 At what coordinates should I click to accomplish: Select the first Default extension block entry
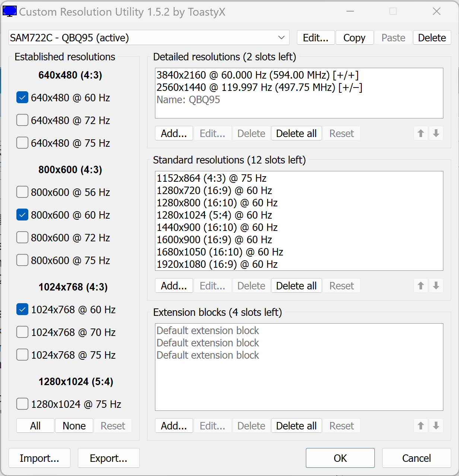click(208, 331)
